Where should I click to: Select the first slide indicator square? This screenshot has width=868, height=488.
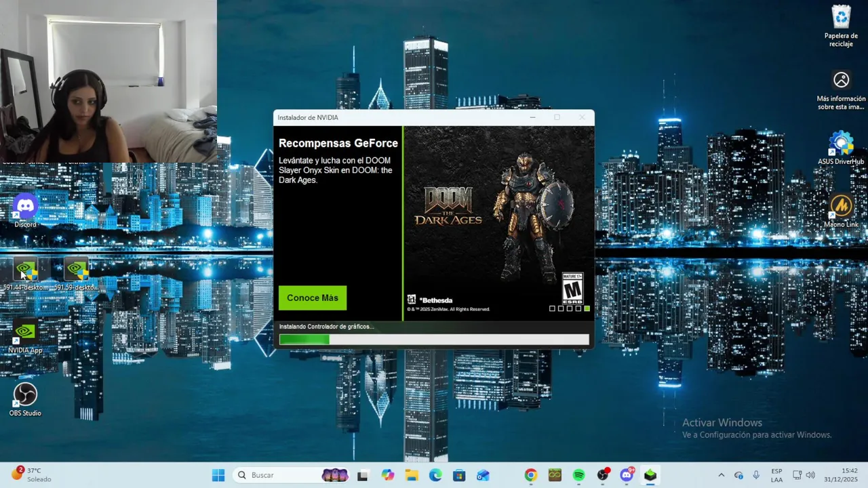point(552,308)
